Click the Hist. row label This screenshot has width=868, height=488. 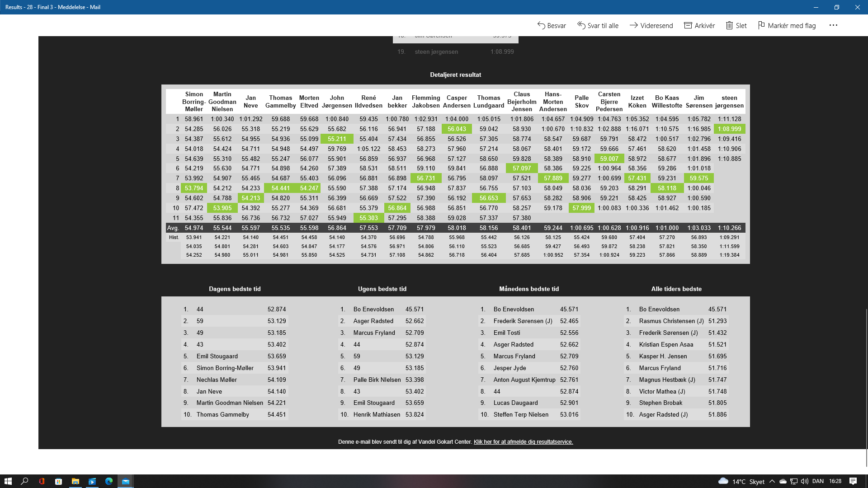pyautogui.click(x=174, y=237)
